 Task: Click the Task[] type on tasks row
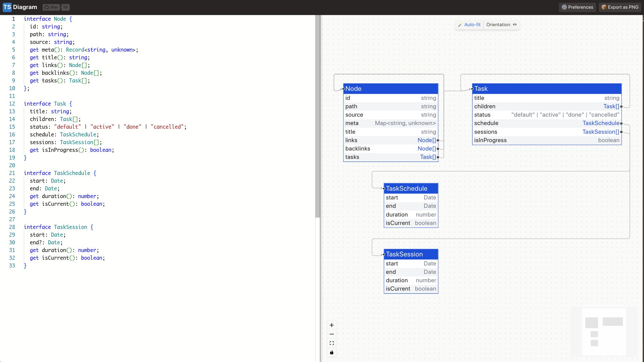click(x=428, y=157)
